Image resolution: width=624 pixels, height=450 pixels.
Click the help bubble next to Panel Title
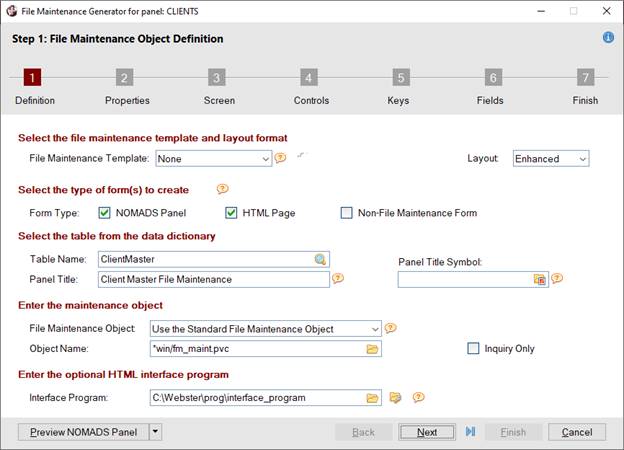click(339, 279)
